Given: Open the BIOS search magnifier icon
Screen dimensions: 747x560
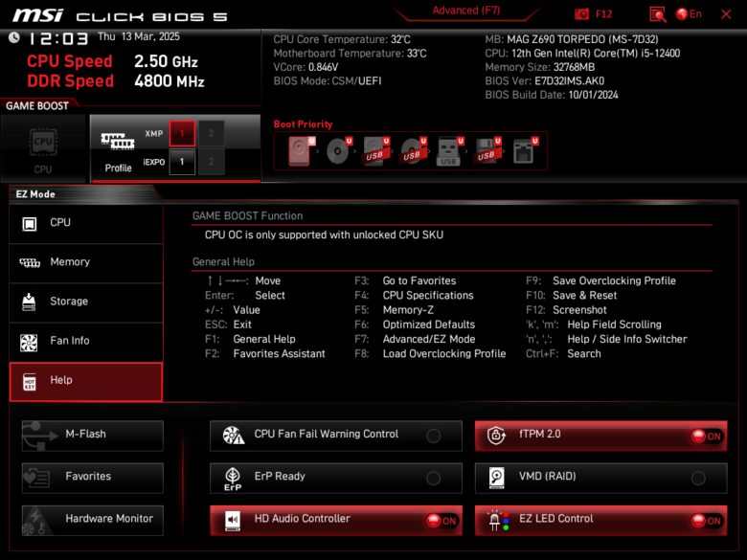Looking at the screenshot, I should coord(657,14).
